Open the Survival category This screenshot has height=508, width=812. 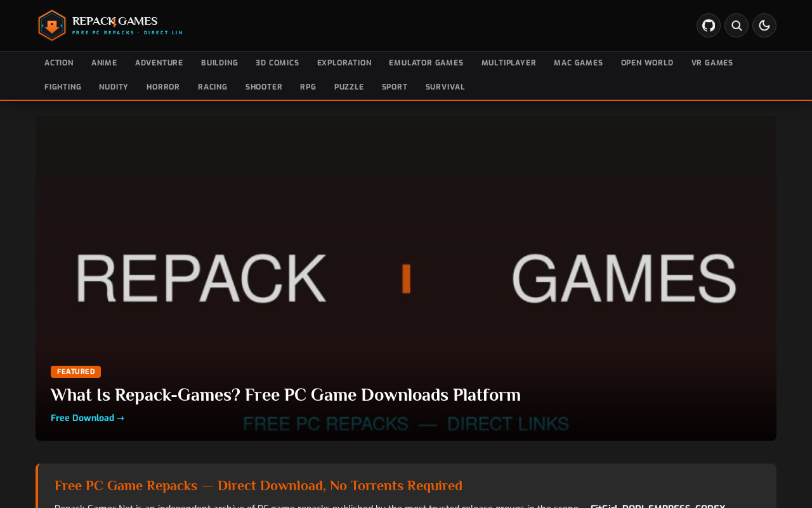tap(445, 87)
